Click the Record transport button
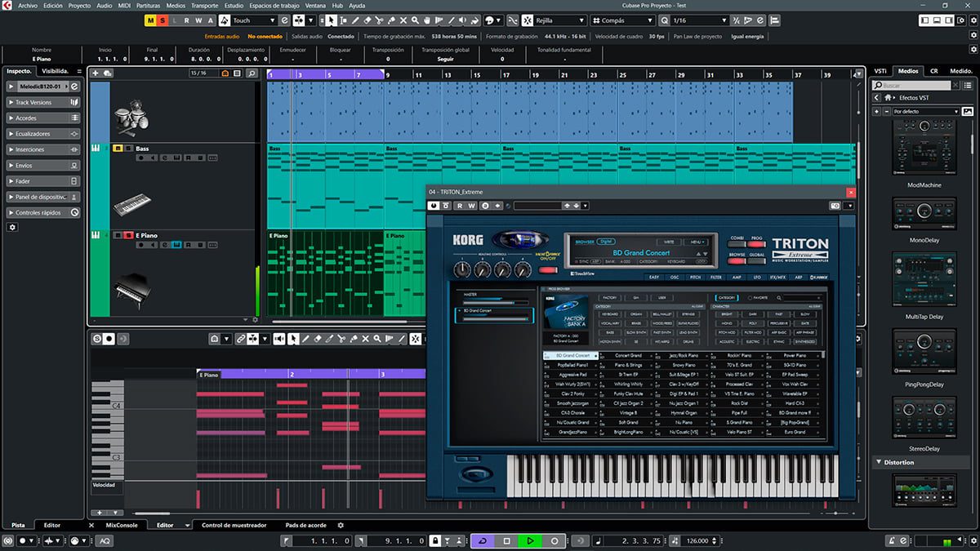980x551 pixels. (554, 540)
